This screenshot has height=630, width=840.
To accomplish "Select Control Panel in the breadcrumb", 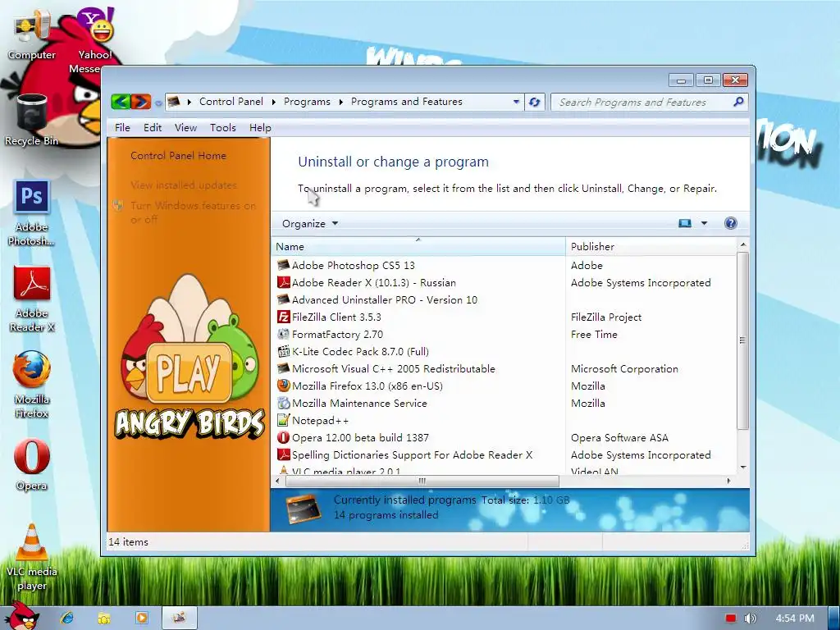I will 231,102.
